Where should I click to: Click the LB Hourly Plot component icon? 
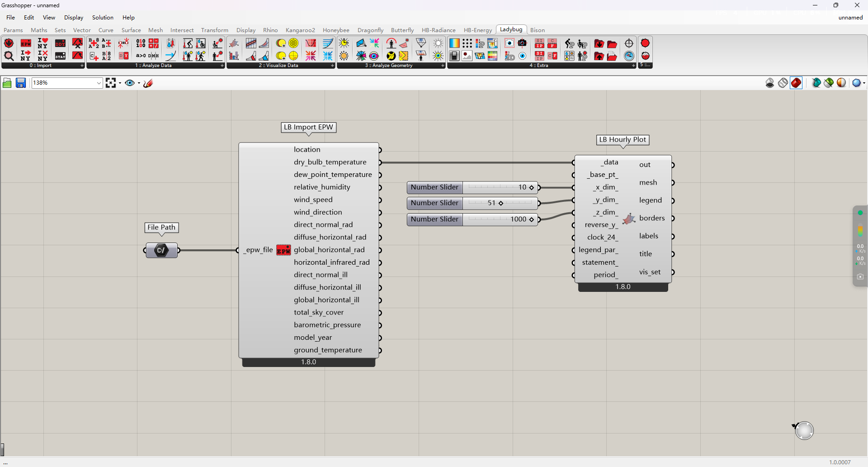[629, 219]
